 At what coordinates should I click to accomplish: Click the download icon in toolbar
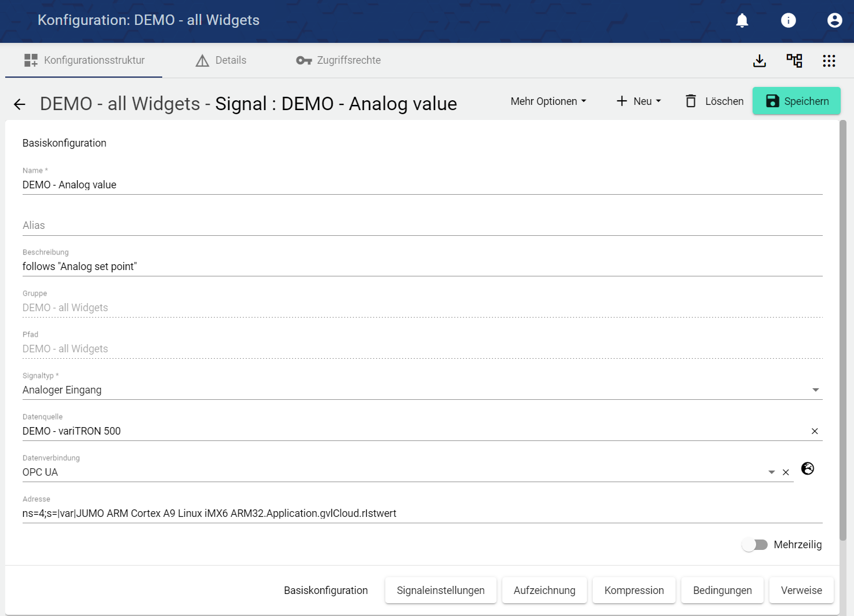click(759, 61)
